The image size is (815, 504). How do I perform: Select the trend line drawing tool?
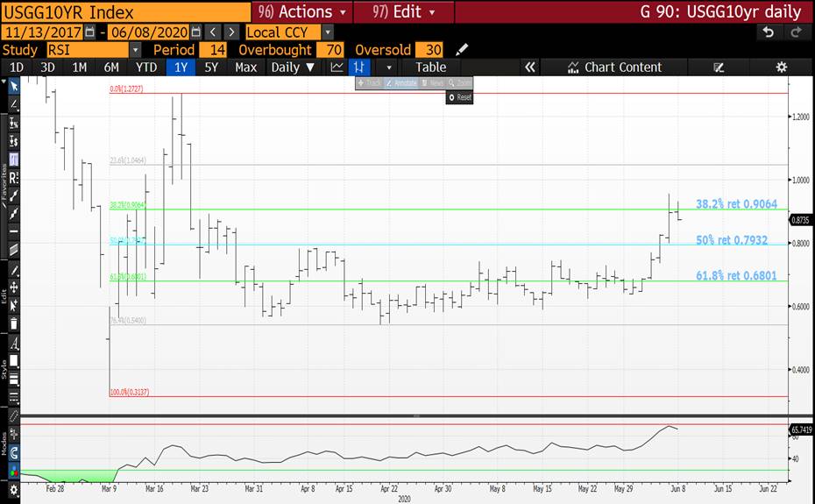click(x=14, y=104)
